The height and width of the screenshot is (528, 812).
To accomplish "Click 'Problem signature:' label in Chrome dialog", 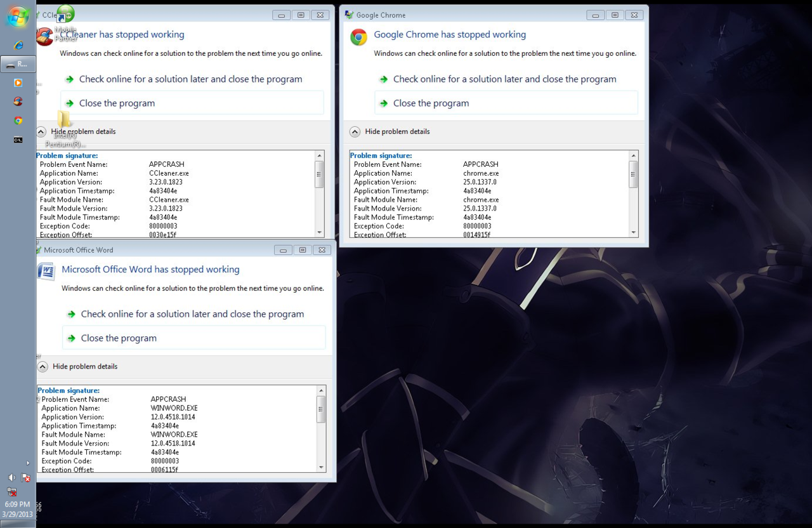I will (x=381, y=155).
